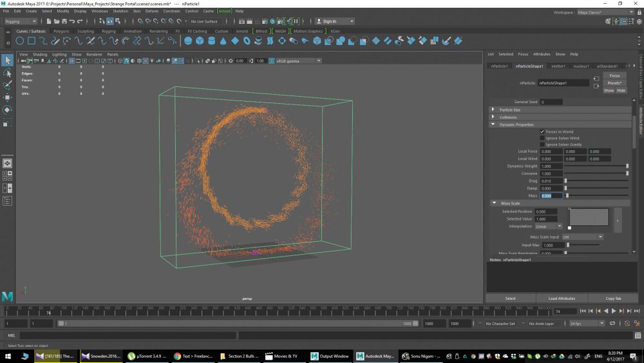Activate the Move tool in toolbox
The width and height of the screenshot is (644, 363).
tap(7, 97)
